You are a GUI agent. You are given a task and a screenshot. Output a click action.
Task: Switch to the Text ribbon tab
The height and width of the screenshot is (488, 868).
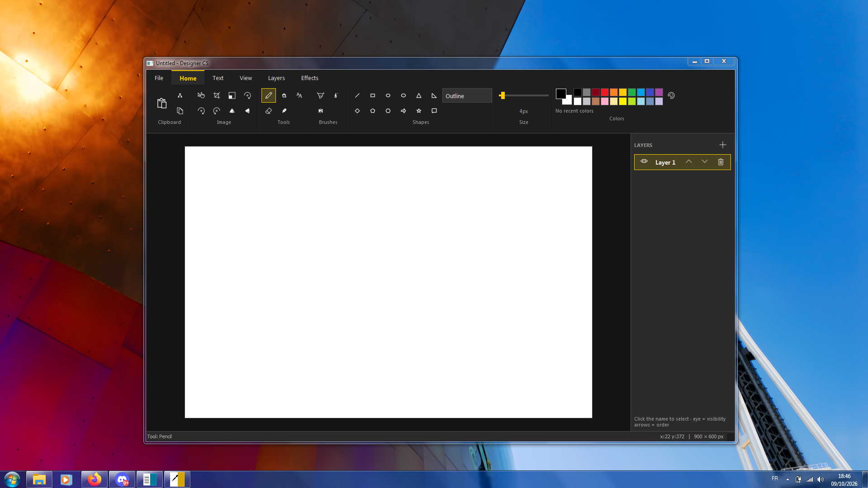(218, 78)
